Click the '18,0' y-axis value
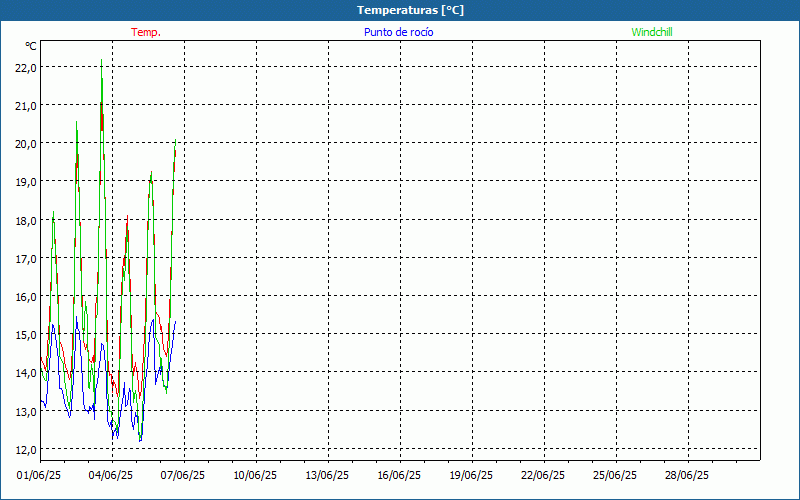This screenshot has height=500, width=800. pyautogui.click(x=26, y=221)
